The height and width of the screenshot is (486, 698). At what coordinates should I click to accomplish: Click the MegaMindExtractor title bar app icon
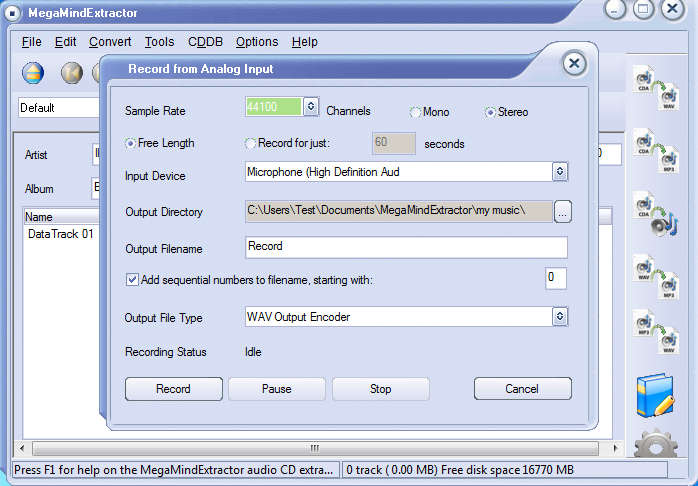tap(12, 13)
